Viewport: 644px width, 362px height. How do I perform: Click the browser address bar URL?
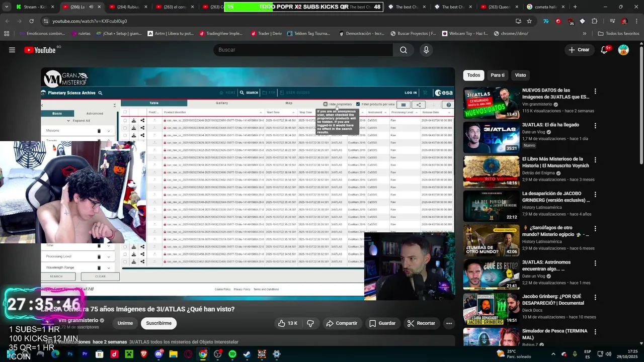[90, 21]
